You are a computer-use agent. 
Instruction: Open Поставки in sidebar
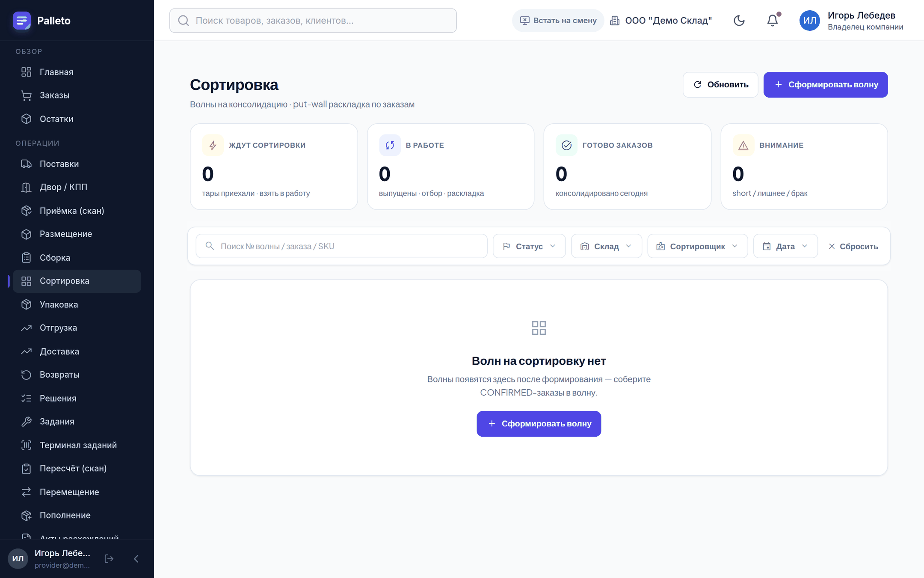(77, 164)
